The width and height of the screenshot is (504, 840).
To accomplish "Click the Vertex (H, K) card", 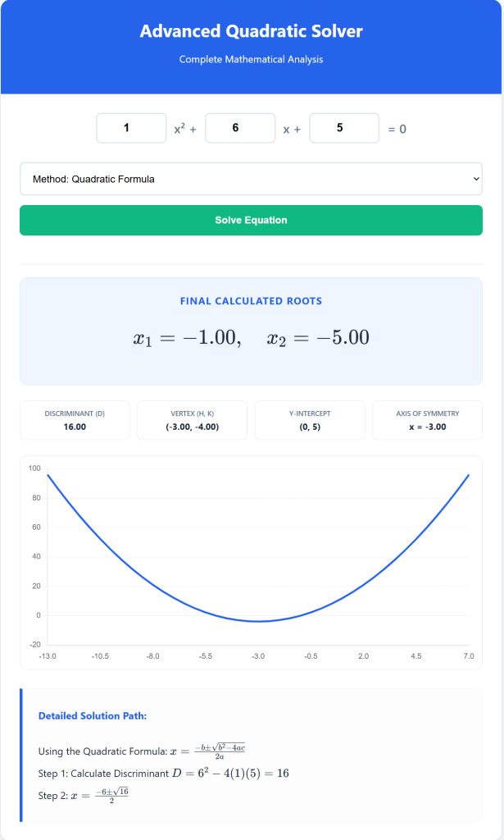I will point(192,419).
